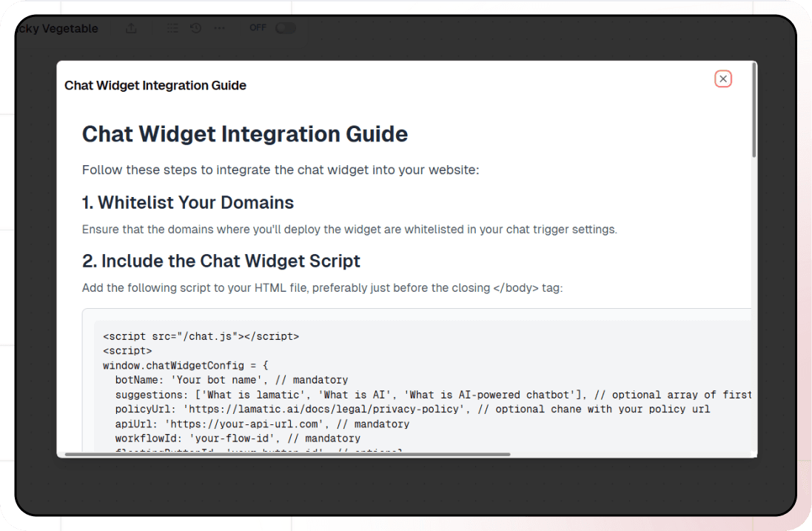812x531 pixels.
Task: Click the workflowId line in code
Action: pos(238,438)
